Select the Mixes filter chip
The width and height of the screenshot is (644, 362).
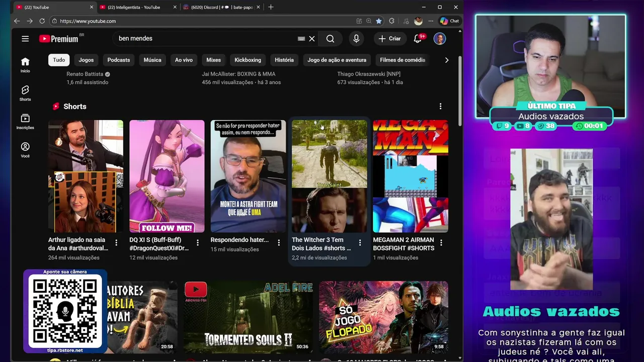(x=213, y=60)
